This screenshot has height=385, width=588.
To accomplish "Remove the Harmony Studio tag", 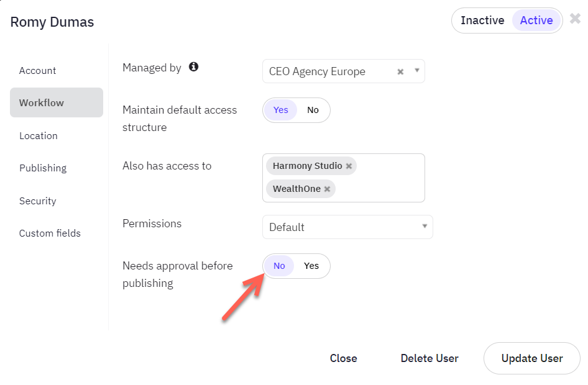I will point(349,166).
